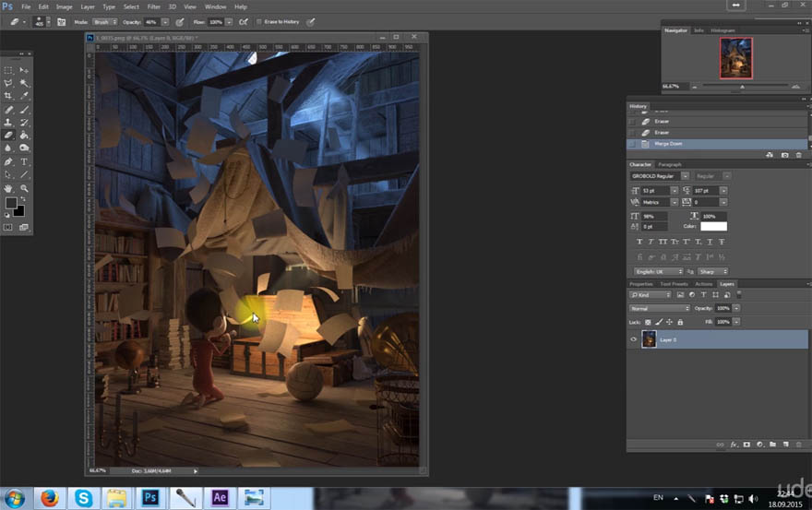Viewport: 812px width, 510px height.
Task: Select the Lasso tool
Action: (x=8, y=83)
